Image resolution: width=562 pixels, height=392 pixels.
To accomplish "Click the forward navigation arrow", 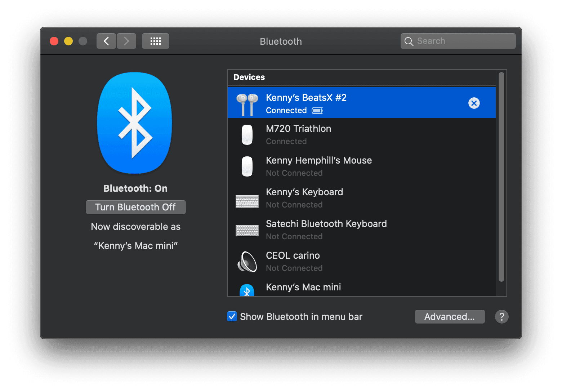I will coord(126,41).
